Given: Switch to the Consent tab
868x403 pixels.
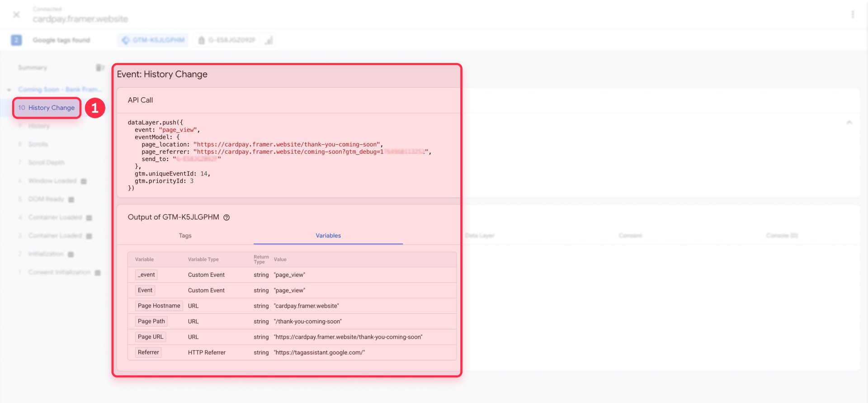Looking at the screenshot, I should coord(630,236).
